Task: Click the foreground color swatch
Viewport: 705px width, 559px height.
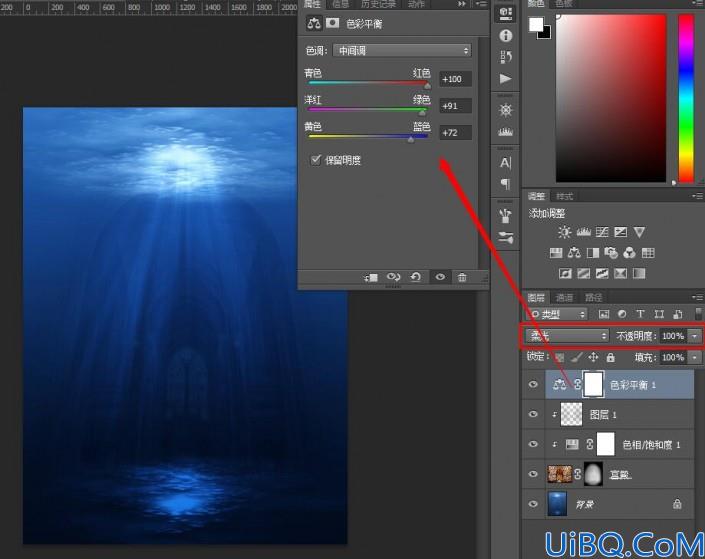Action: click(535, 25)
